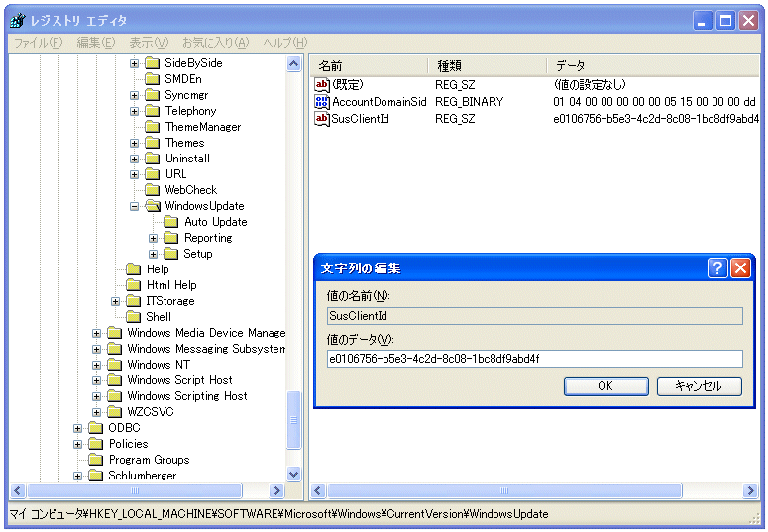Select the Windows Script Host key
This screenshot has height=532, width=768.
[x=179, y=380]
